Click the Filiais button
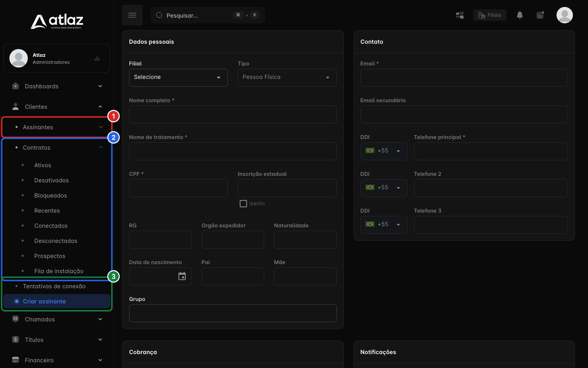This screenshot has height=368, width=588. (490, 15)
